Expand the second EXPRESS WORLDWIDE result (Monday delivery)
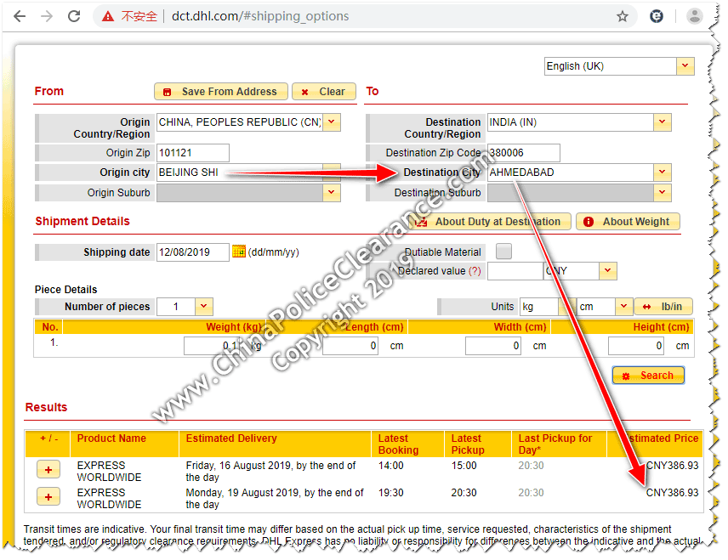The width and height of the screenshot is (728, 560). coord(48,497)
